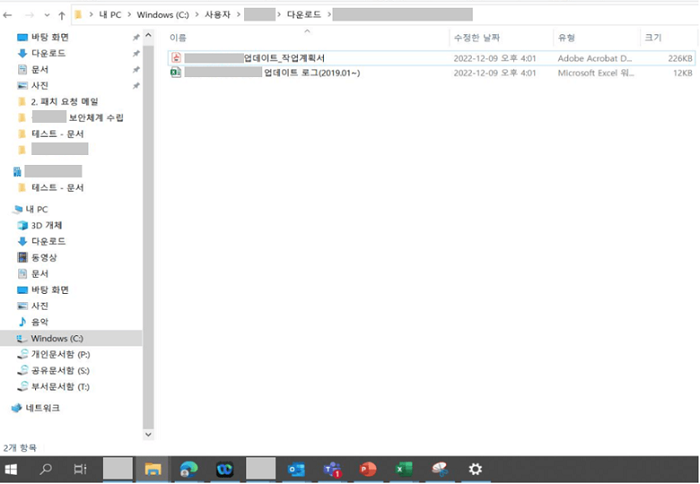Click the Windows Start button
This screenshot has height=484, width=700.
click(x=11, y=469)
